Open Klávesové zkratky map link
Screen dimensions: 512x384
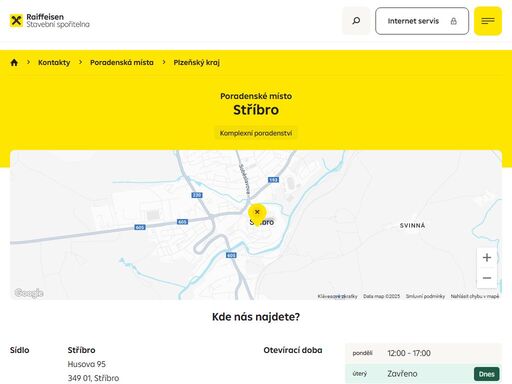tap(337, 296)
